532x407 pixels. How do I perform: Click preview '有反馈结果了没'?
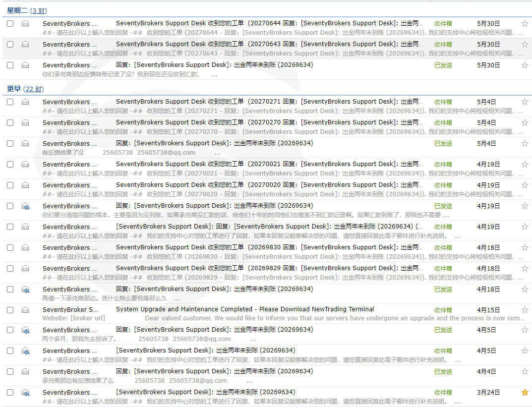click(63, 153)
